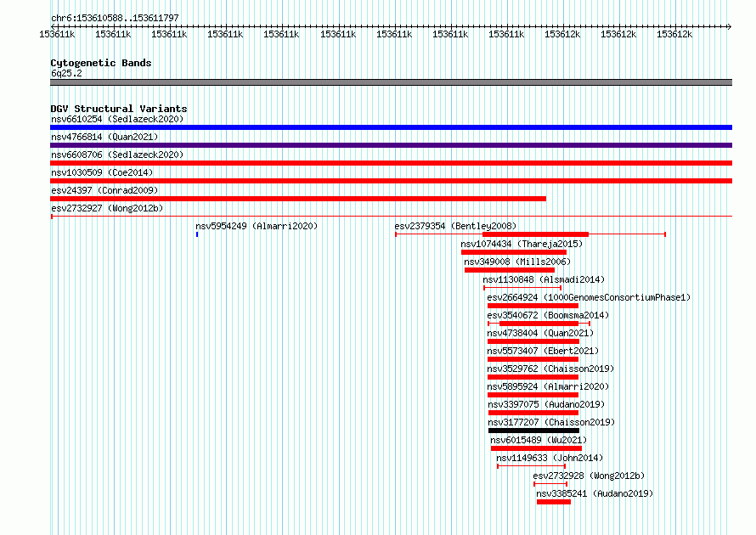Viewport: 756px width, 535px height.
Task: Open nsv3177207 (Chaisson2019) variant label
Action: click(x=551, y=422)
